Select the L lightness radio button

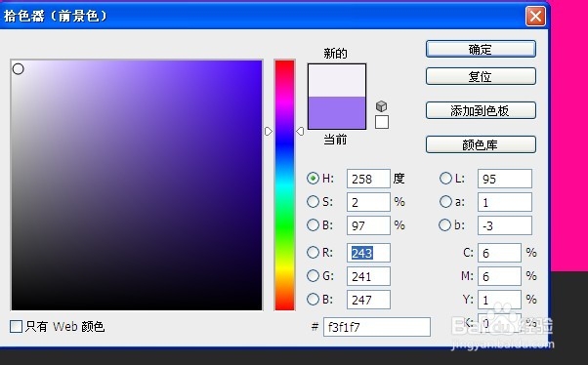click(x=445, y=179)
